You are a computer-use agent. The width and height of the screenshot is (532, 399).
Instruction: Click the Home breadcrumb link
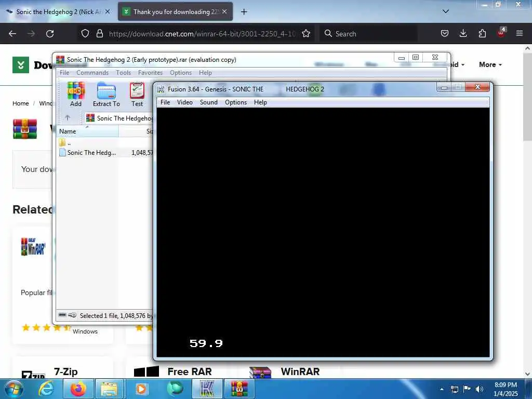coord(21,103)
